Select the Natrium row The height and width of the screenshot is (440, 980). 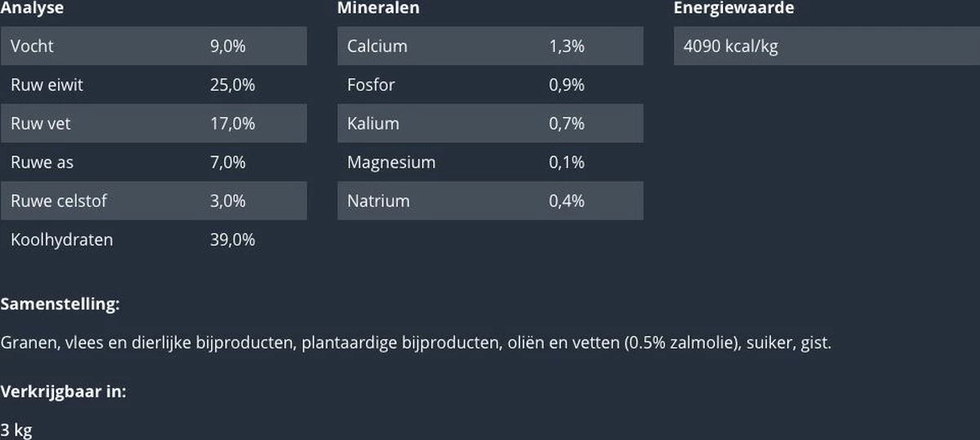490,201
